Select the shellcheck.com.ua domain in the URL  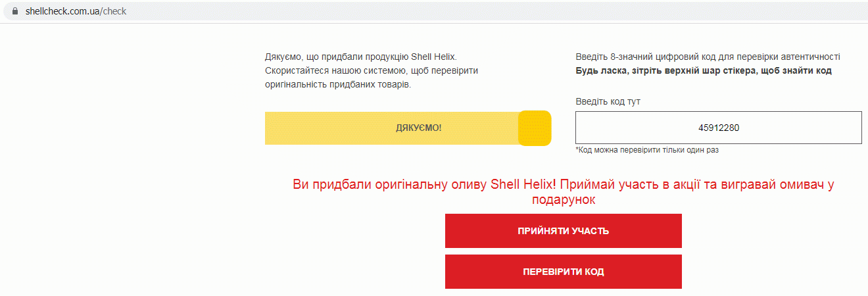point(62,12)
